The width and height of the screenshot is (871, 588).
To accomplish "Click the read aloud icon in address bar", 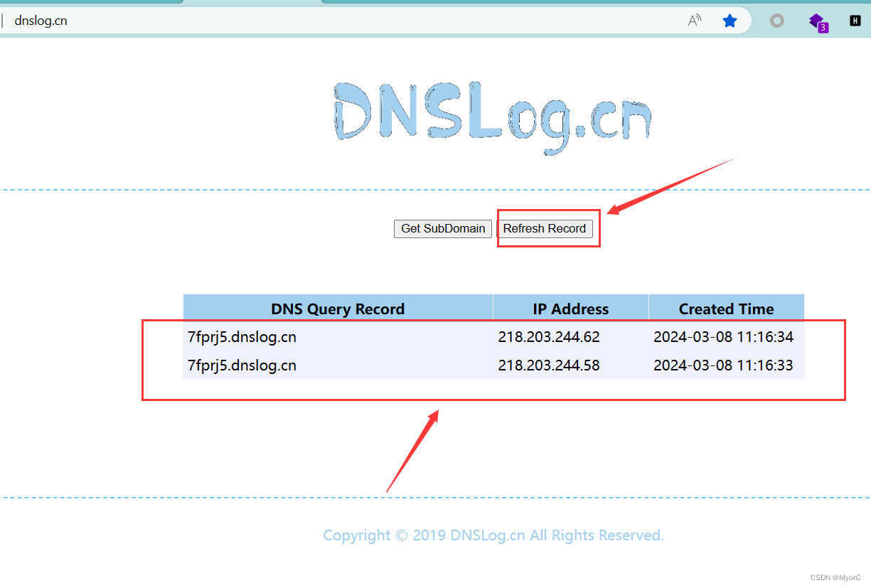I will click(x=695, y=21).
